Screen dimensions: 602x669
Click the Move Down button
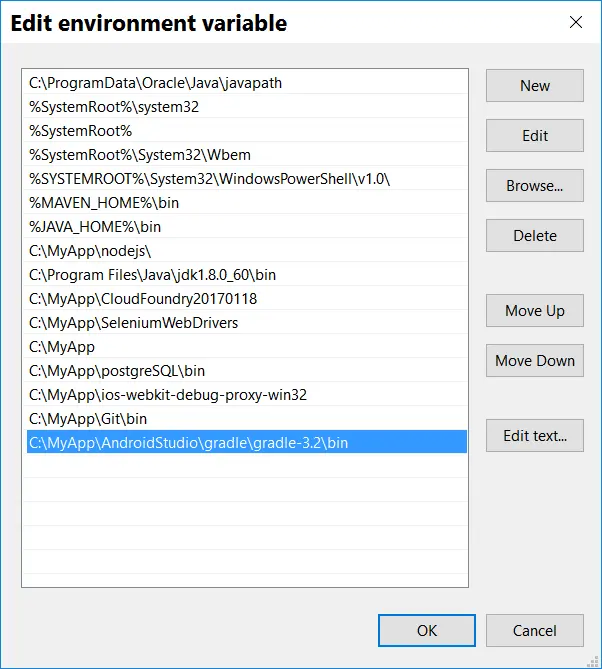[x=535, y=361]
